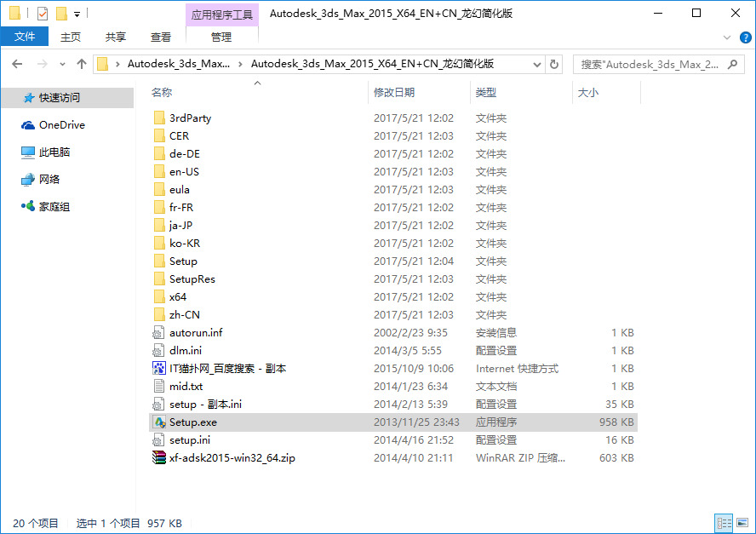Image resolution: width=756 pixels, height=534 pixels.
Task: Switch to details view layout icon
Action: point(724,524)
